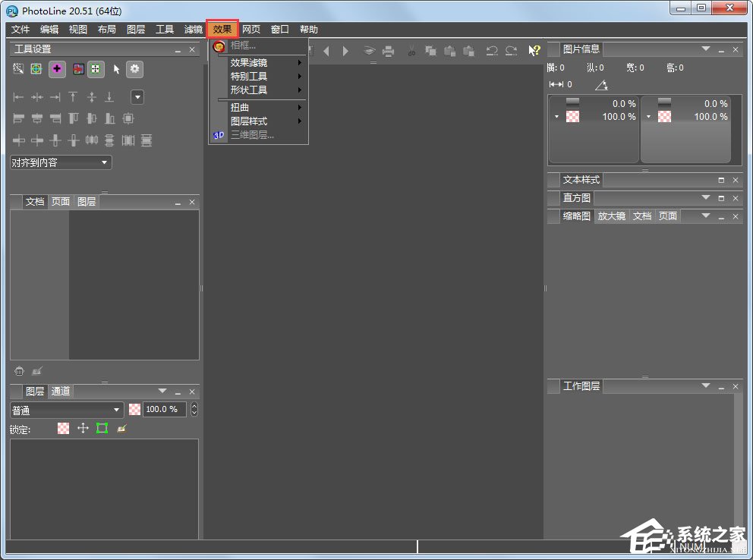
Task: Click the undo toolbar icon
Action: pos(492,51)
